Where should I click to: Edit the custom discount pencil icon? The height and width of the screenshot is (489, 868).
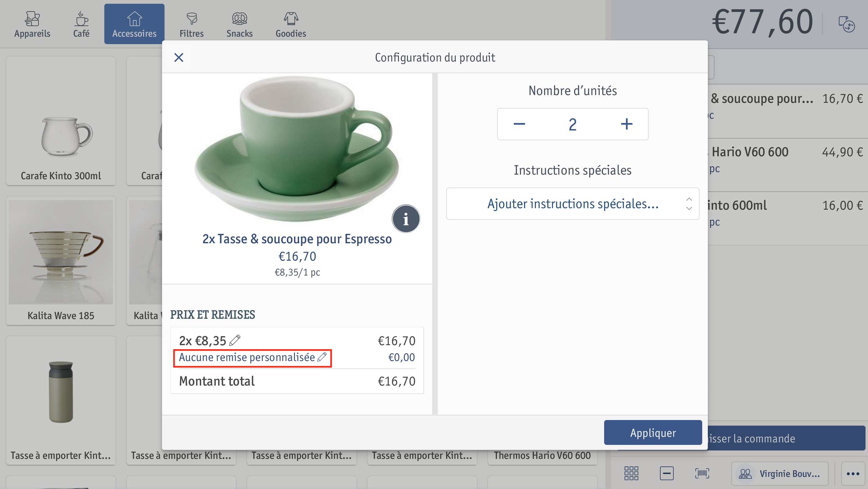tap(322, 357)
